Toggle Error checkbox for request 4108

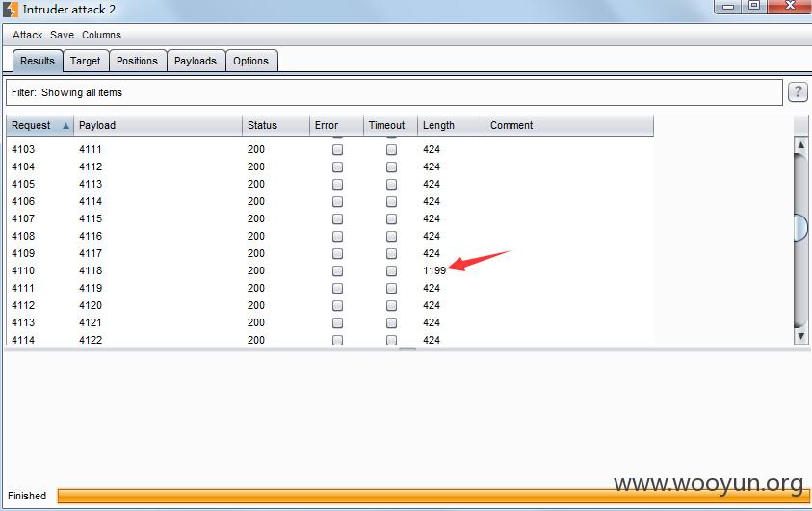tap(338, 236)
